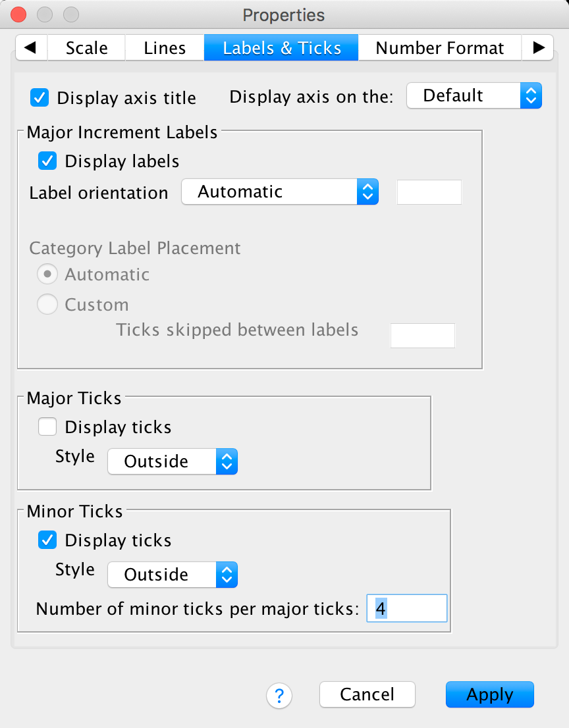The image size is (569, 728).
Task: Disable Display ticks under Minor Ticks
Action: click(47, 540)
